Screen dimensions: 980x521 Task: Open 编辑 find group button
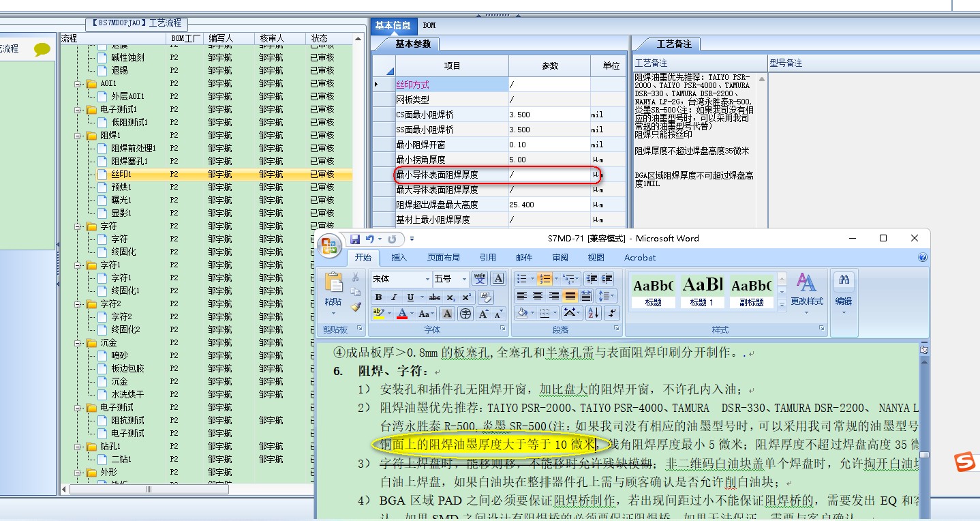(844, 295)
